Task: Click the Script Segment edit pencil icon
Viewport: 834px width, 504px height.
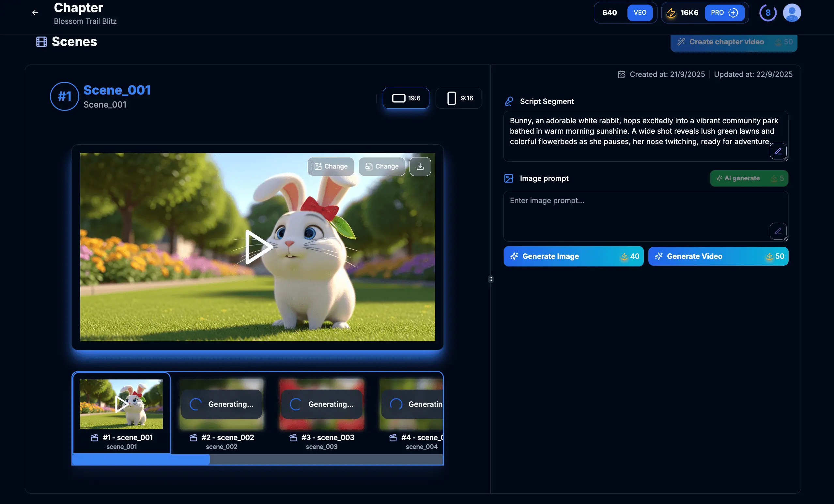Action: pyautogui.click(x=778, y=151)
